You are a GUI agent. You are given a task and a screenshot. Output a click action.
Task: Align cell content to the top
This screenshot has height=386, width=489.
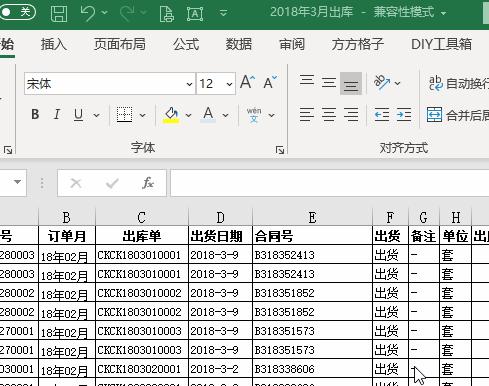coord(307,82)
